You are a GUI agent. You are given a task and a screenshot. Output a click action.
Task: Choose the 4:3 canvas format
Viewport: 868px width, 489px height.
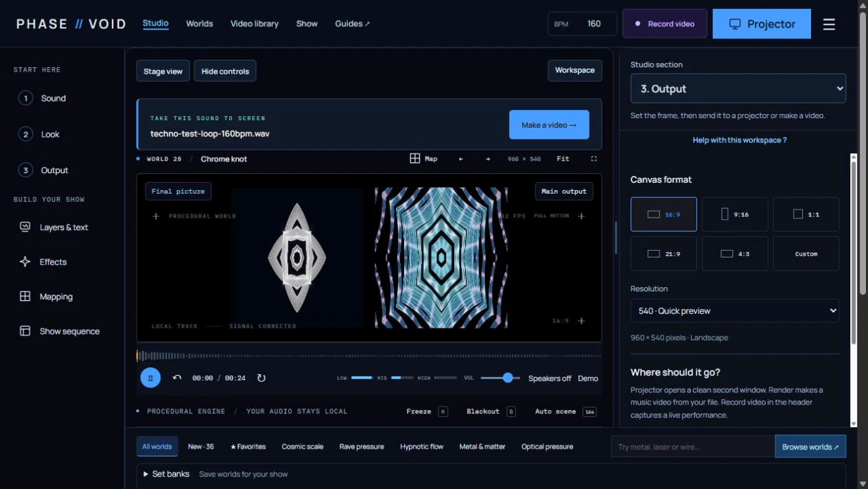coord(735,253)
